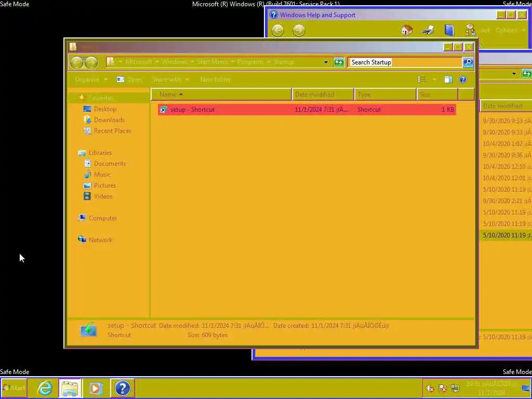Open Internet Explorer from the taskbar
Viewport: 532px width, 399px height.
(45, 388)
